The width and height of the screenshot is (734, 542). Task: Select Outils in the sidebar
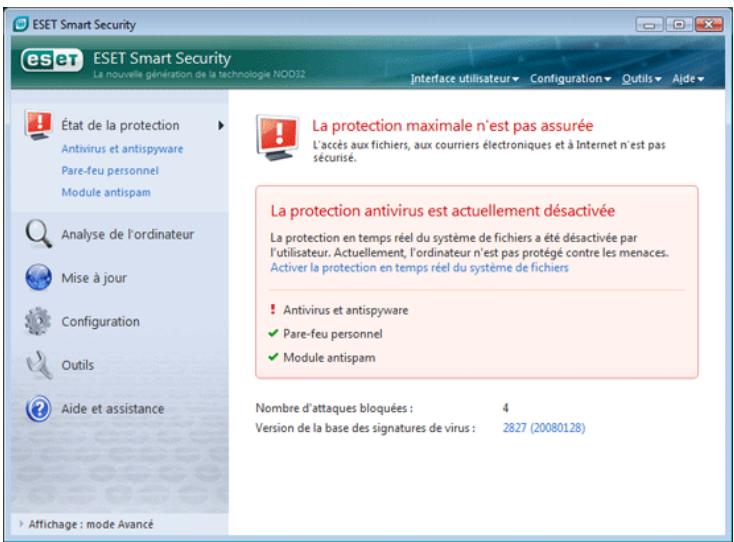tap(78, 365)
